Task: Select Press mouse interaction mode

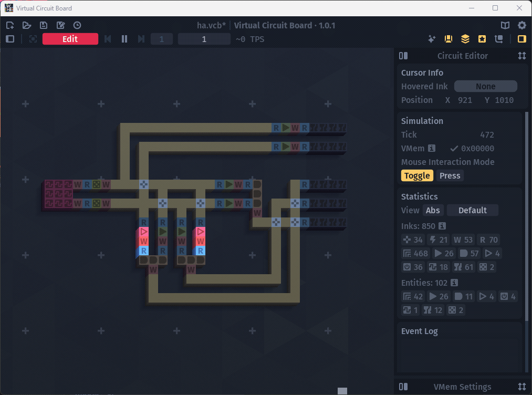Action: point(450,175)
